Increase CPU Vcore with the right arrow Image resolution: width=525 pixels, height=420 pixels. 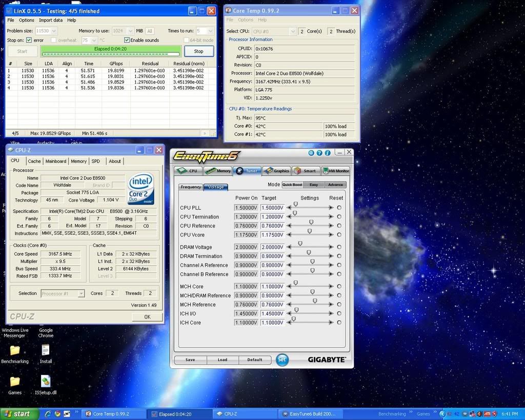[x=331, y=235]
